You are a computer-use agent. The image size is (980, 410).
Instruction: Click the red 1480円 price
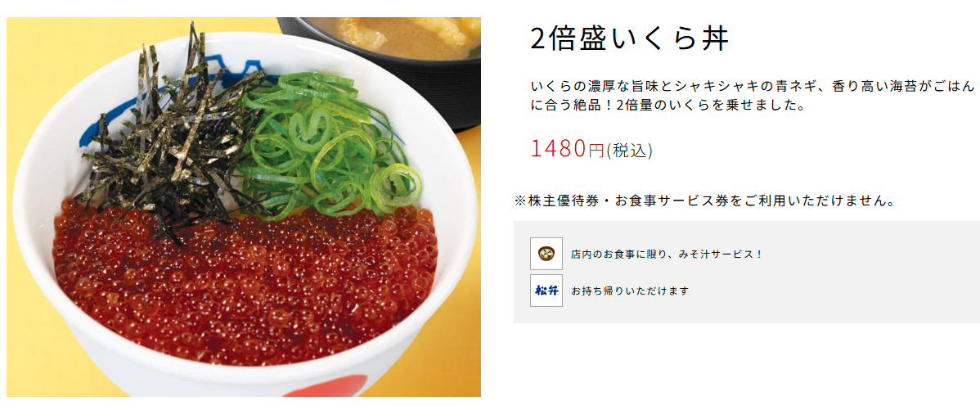(x=568, y=149)
